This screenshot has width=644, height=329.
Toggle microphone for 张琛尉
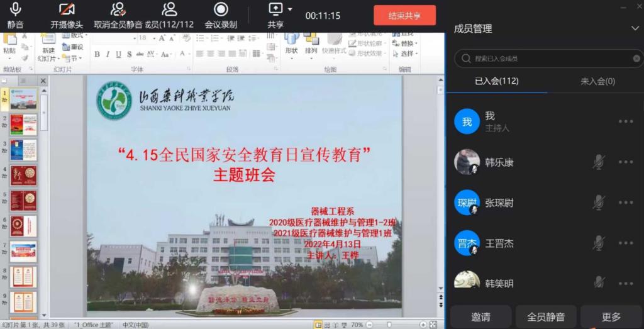coord(599,203)
